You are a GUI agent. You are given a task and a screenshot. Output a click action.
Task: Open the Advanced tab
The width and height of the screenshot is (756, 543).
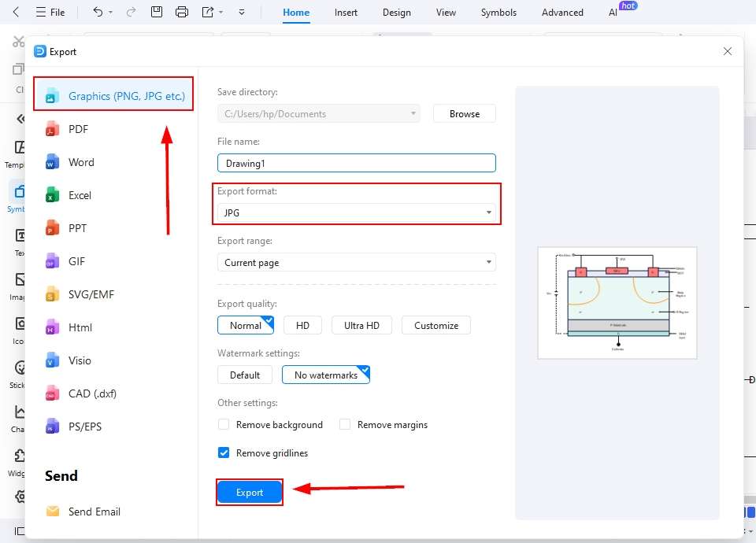[x=562, y=13]
